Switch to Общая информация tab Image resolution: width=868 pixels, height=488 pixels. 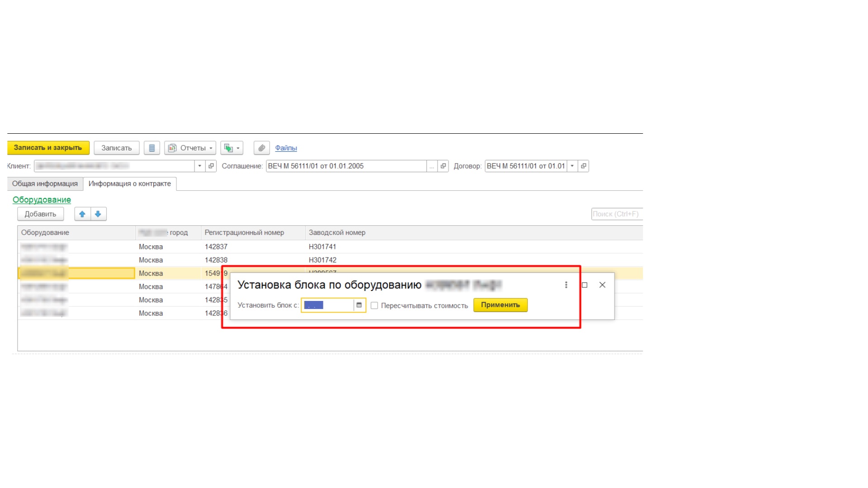[x=45, y=183]
